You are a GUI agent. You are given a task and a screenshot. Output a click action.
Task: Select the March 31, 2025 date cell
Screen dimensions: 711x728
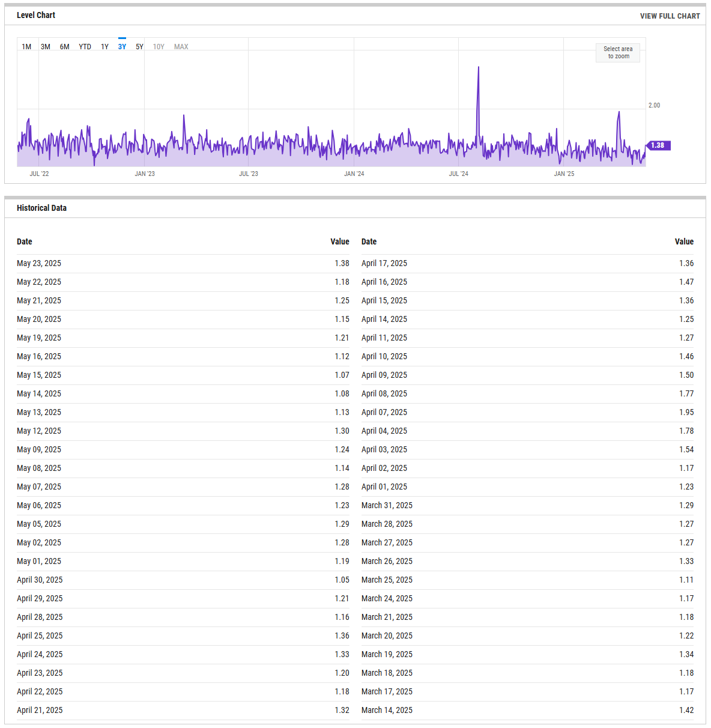387,505
